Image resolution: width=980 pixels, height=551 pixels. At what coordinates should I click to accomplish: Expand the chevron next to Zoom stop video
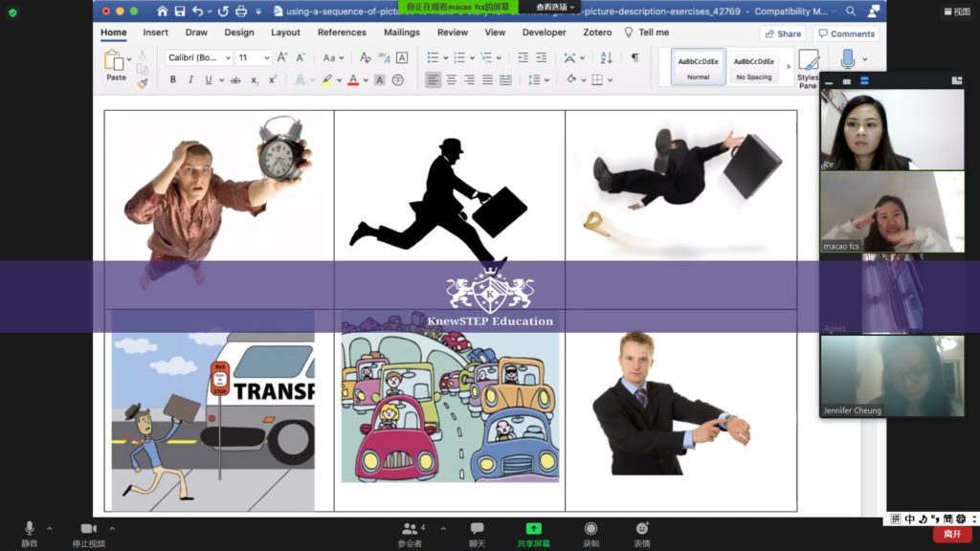click(x=112, y=529)
